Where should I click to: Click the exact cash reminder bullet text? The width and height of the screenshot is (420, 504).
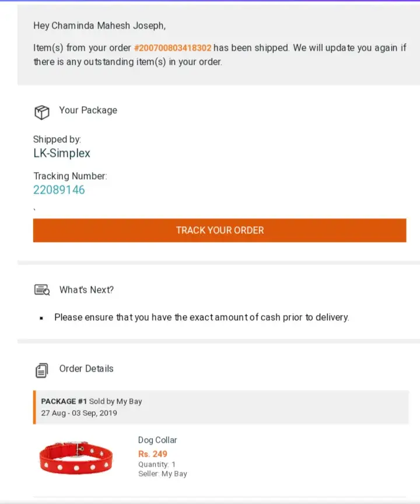(x=201, y=317)
